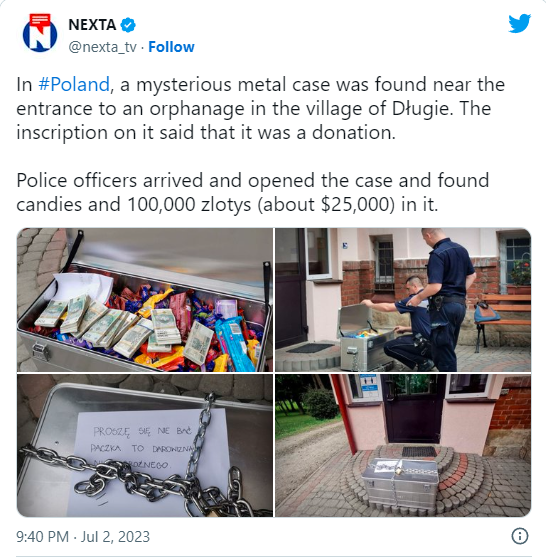
Task: Open the NEXTA profile avatar
Action: (40, 33)
